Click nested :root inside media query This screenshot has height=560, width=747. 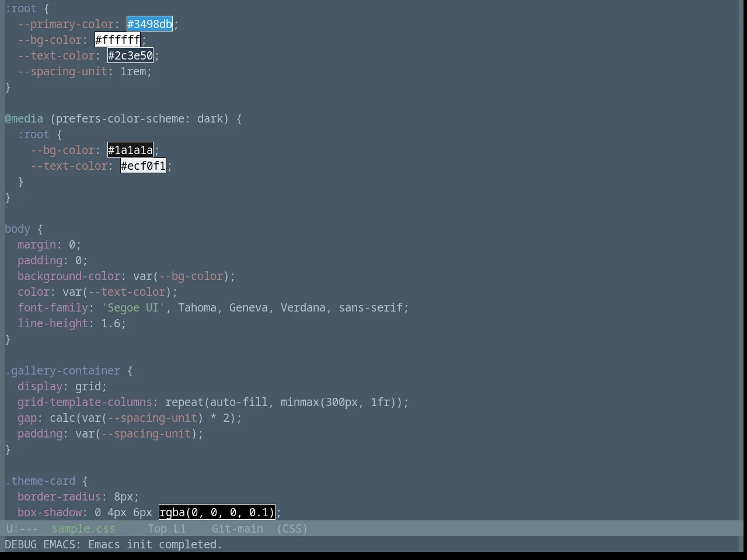pyautogui.click(x=34, y=134)
